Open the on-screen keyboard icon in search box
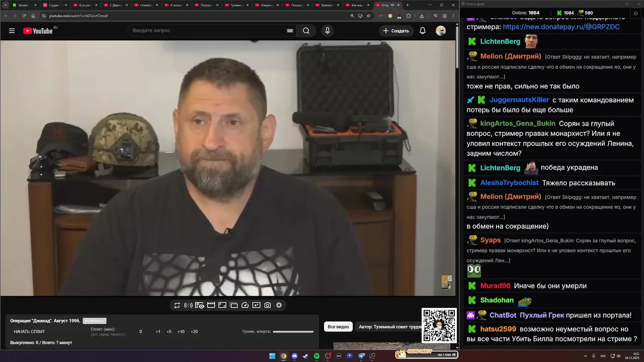 click(x=290, y=31)
